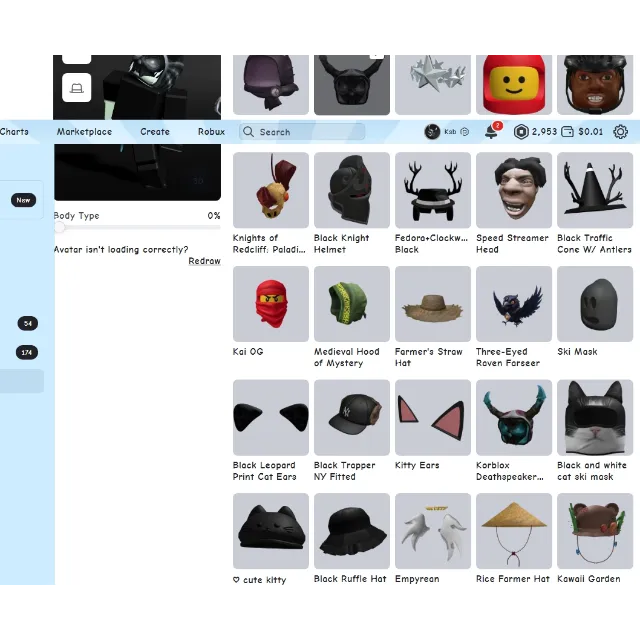The width and height of the screenshot is (640, 640).
Task: Click the small badge icon beside Kab
Action: click(x=464, y=132)
